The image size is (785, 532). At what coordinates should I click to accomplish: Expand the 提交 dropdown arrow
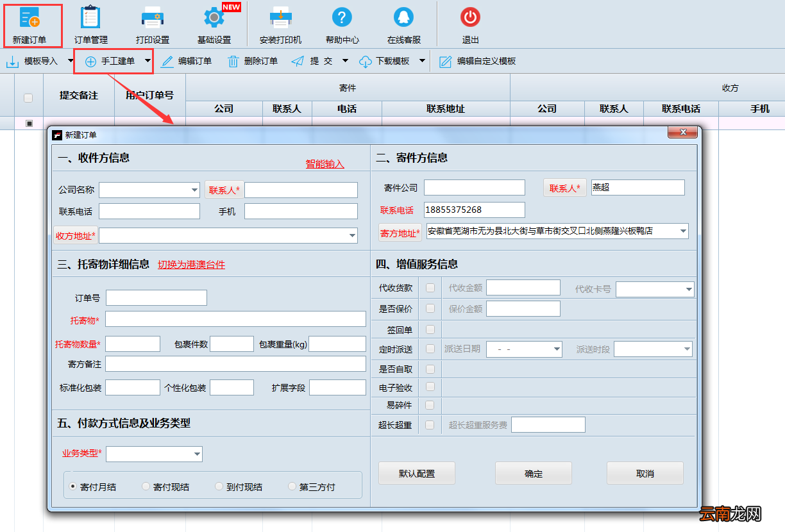click(x=345, y=62)
